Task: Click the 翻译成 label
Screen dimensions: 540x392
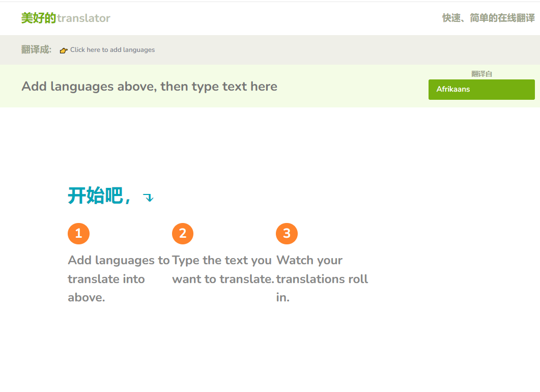Action: 36,49
